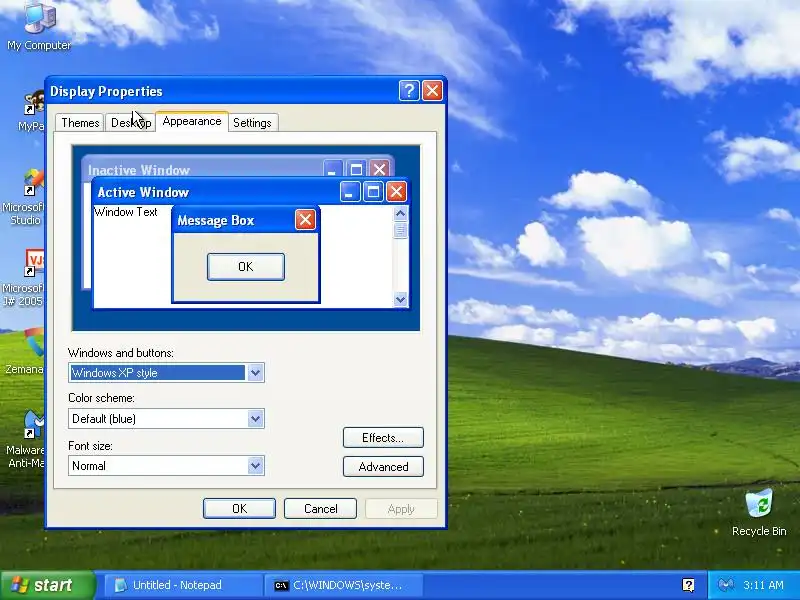Click the preview 'Window Text' label
The height and width of the screenshot is (600, 800).
(126, 212)
